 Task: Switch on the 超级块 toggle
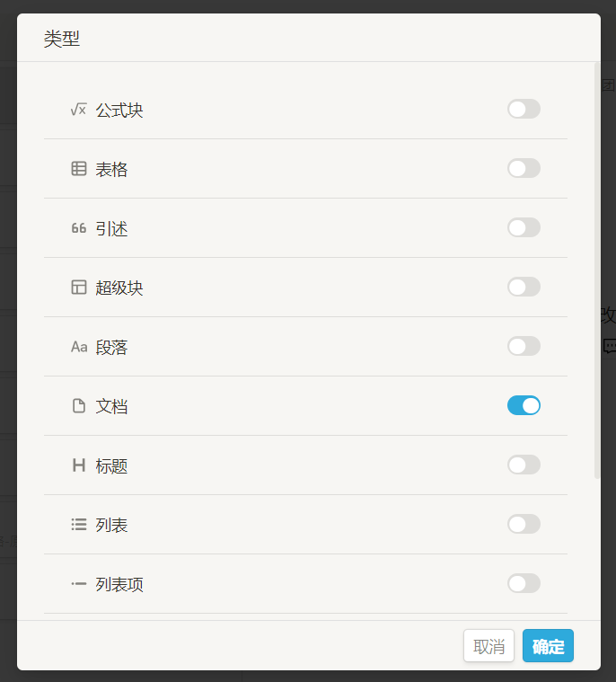[524, 288]
